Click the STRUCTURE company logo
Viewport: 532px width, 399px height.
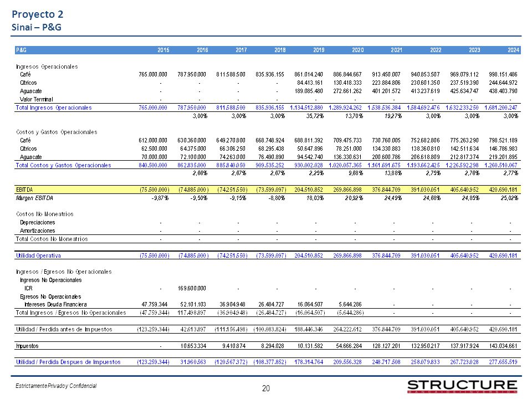click(462, 386)
